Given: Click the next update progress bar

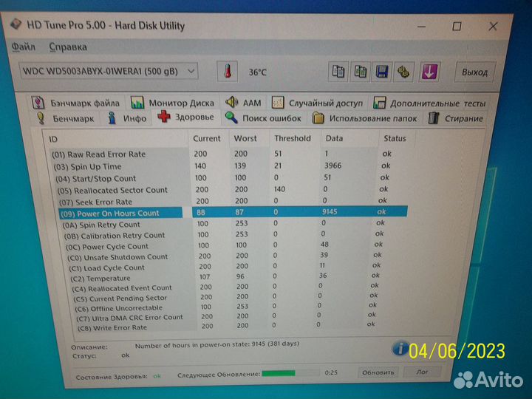Looking at the screenshot, I should point(290,373).
